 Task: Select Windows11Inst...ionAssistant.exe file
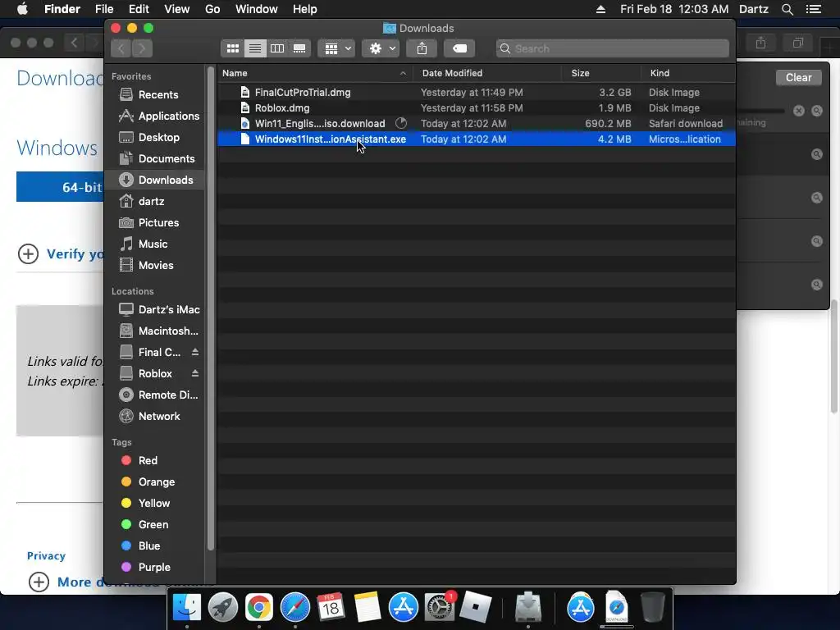coord(477,139)
